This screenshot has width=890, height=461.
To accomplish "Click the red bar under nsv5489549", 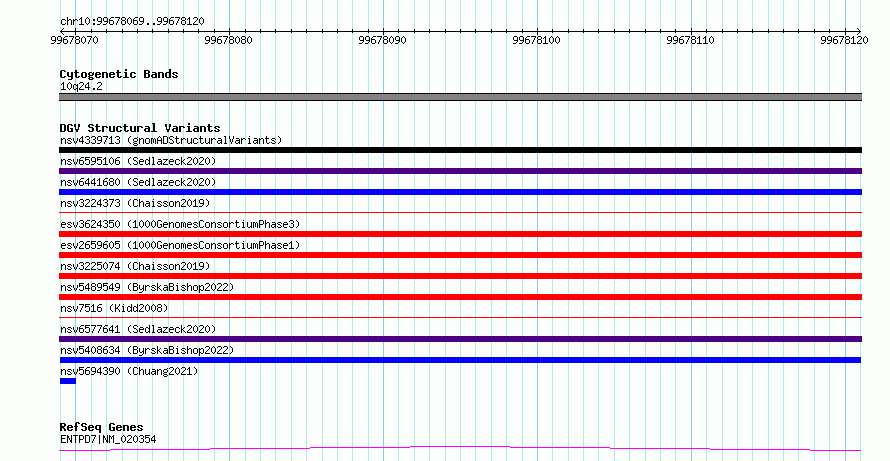I will [x=460, y=297].
